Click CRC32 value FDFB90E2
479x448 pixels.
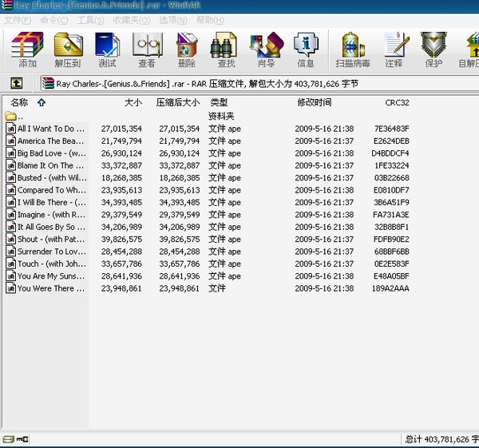point(391,239)
